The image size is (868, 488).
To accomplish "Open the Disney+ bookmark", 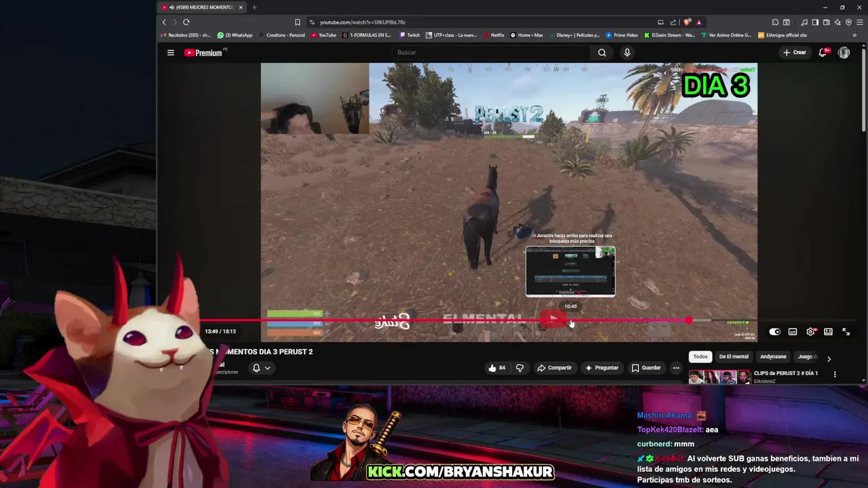I will pos(574,35).
